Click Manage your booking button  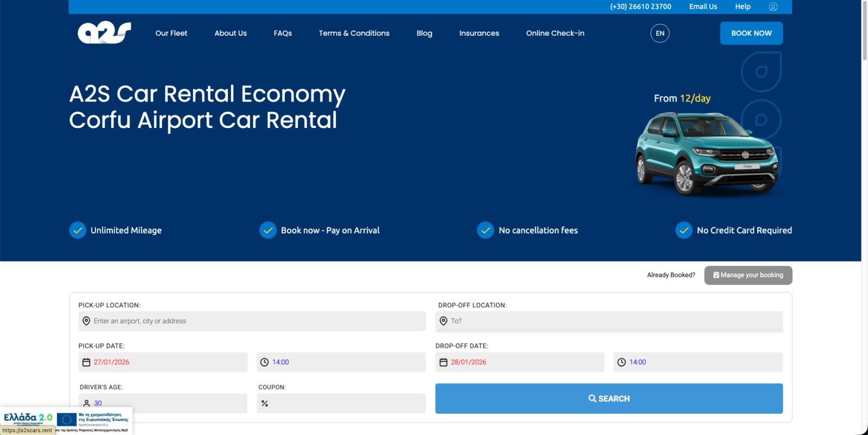click(x=748, y=275)
